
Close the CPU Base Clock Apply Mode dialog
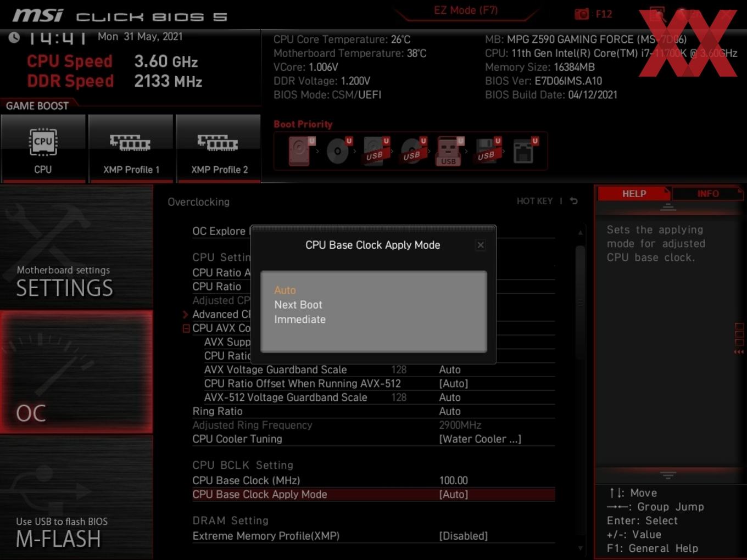481,245
